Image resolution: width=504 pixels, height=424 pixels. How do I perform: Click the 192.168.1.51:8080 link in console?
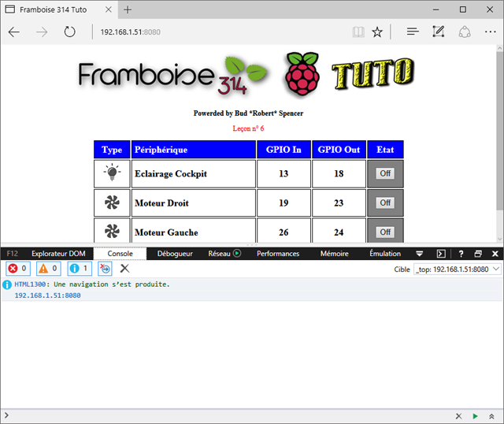[x=47, y=296]
